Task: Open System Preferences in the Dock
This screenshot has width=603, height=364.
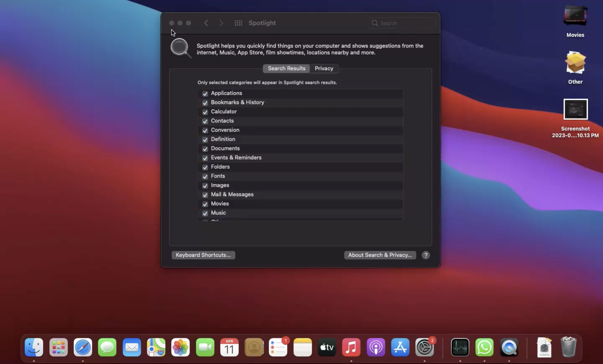Action: (x=425, y=347)
